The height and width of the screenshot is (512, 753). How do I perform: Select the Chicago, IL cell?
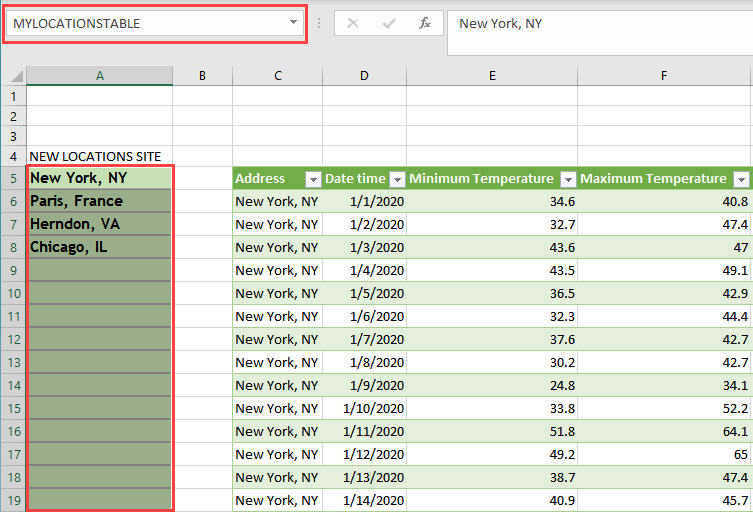coord(99,247)
